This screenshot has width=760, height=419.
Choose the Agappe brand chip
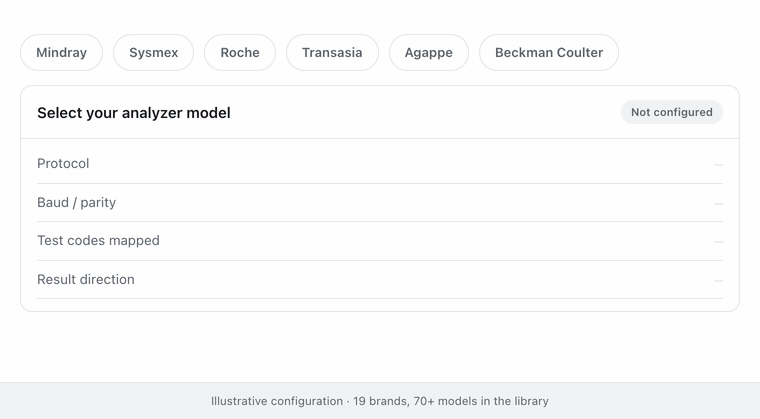pyautogui.click(x=429, y=52)
